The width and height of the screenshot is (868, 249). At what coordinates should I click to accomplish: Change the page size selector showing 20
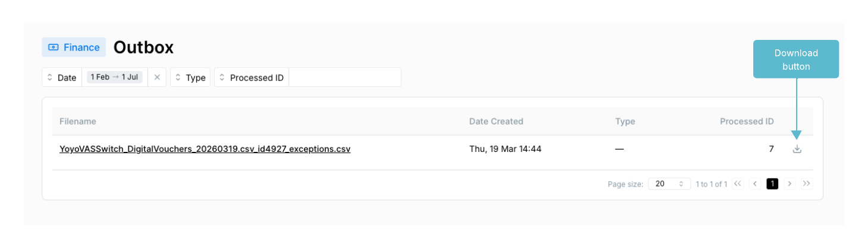pos(669,184)
